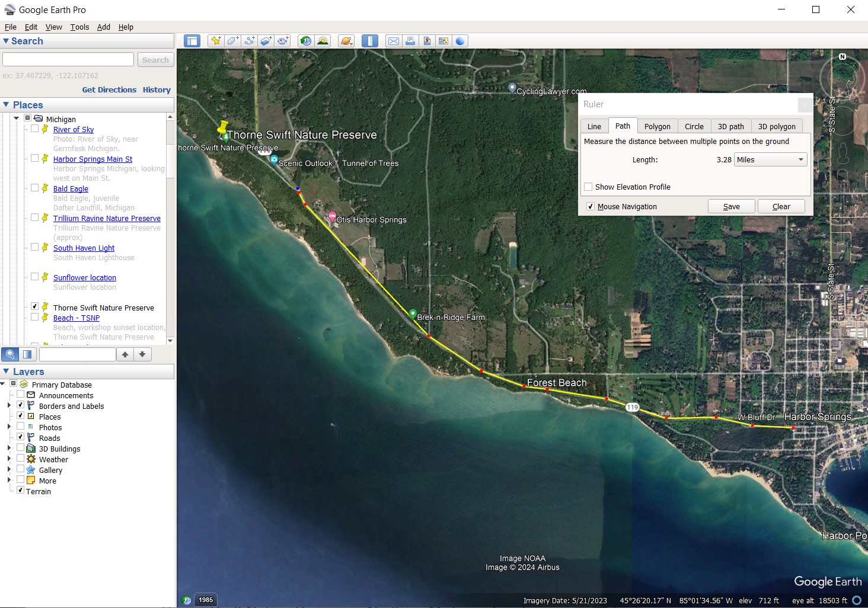Open the Trillium Ravine Nature Preserve link
The image size is (868, 608).
(107, 218)
